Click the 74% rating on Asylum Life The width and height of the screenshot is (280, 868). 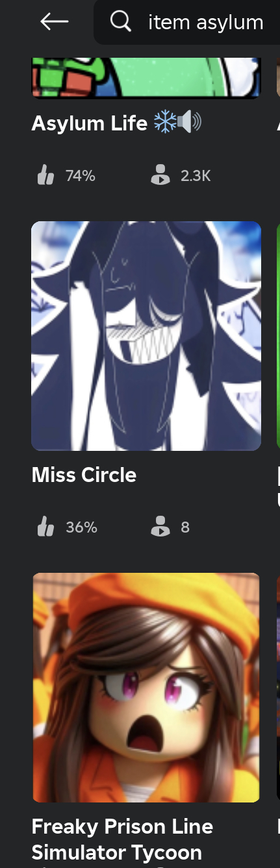pyautogui.click(x=81, y=175)
